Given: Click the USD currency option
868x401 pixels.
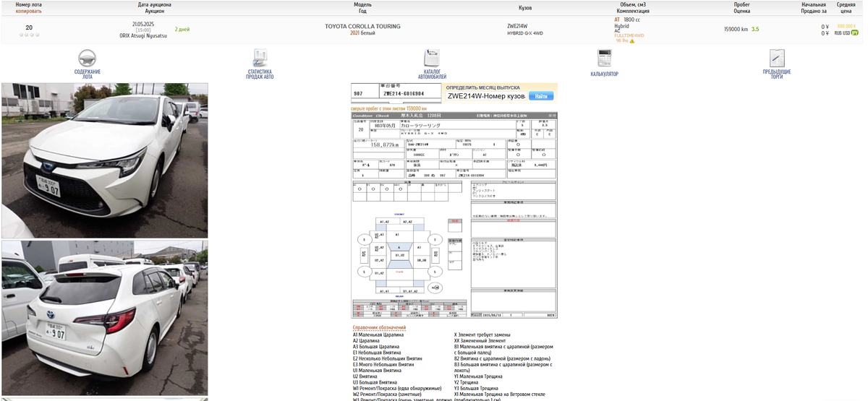Looking at the screenshot, I should (x=846, y=33).
